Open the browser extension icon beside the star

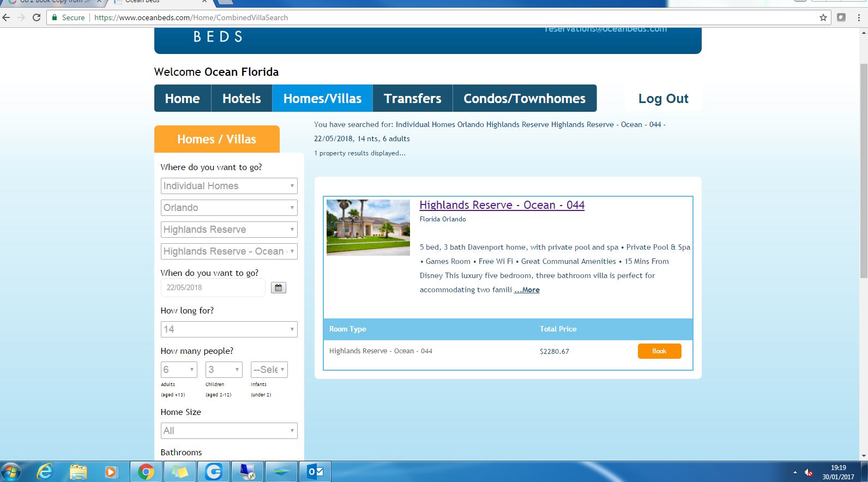841,17
